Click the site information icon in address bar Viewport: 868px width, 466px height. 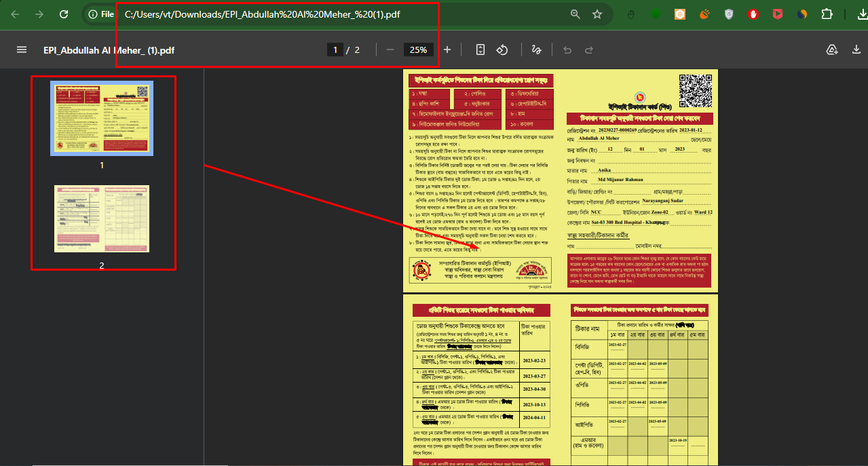[92, 13]
